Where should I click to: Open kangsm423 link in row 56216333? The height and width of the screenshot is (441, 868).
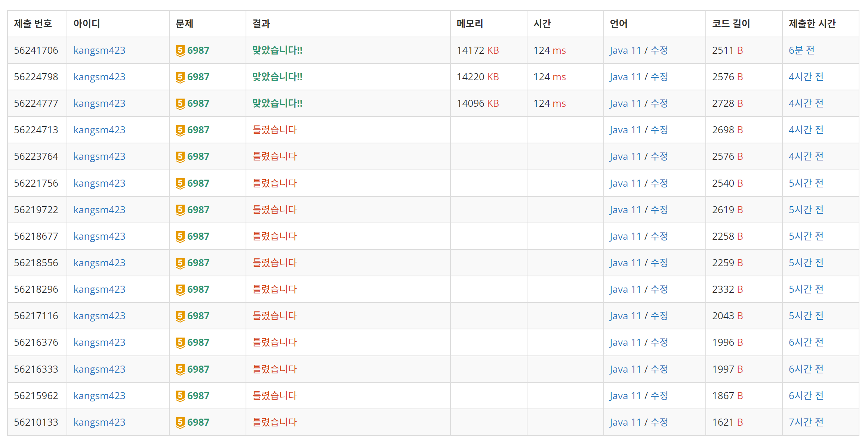click(x=99, y=369)
